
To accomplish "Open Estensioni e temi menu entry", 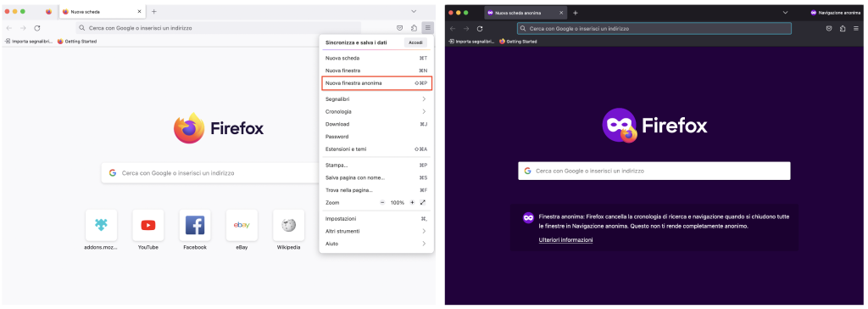I will coord(376,149).
